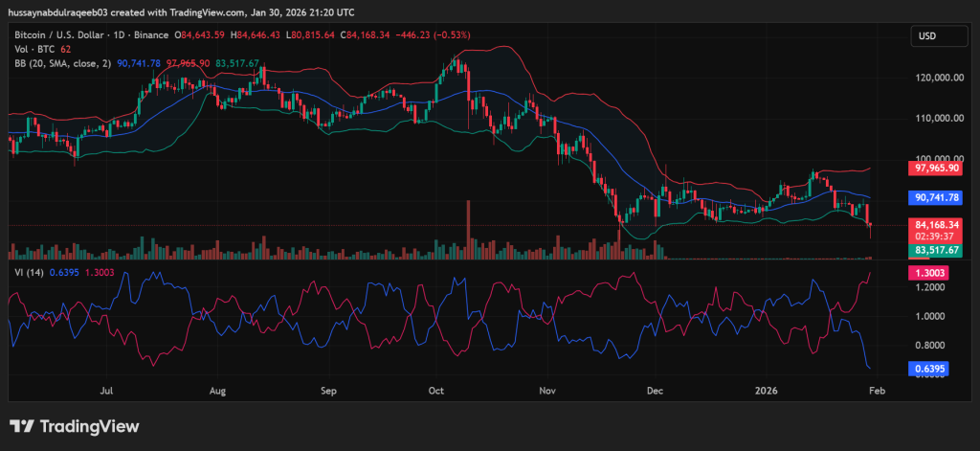
Task: Click the green 83,517.67 lower band tag
Action: coord(936,250)
